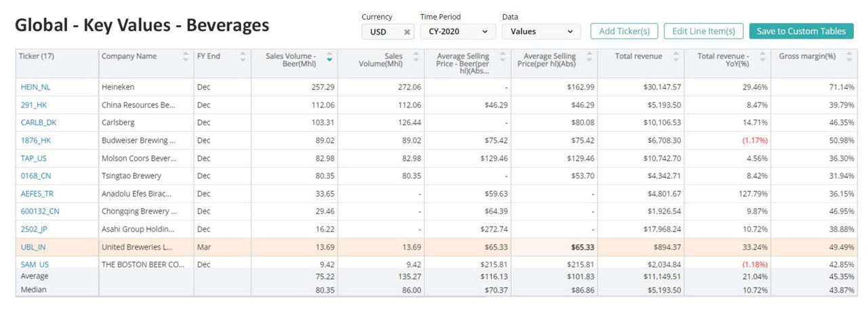Image resolution: width=868 pixels, height=309 pixels.
Task: Open the TAP_US ticker link
Action: [34, 158]
